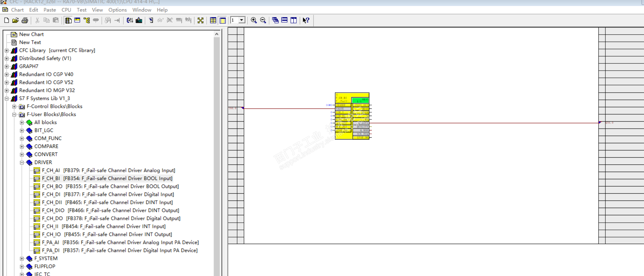This screenshot has height=276, width=644.
Task: Open a chart using the folder icon
Action: 15,20
